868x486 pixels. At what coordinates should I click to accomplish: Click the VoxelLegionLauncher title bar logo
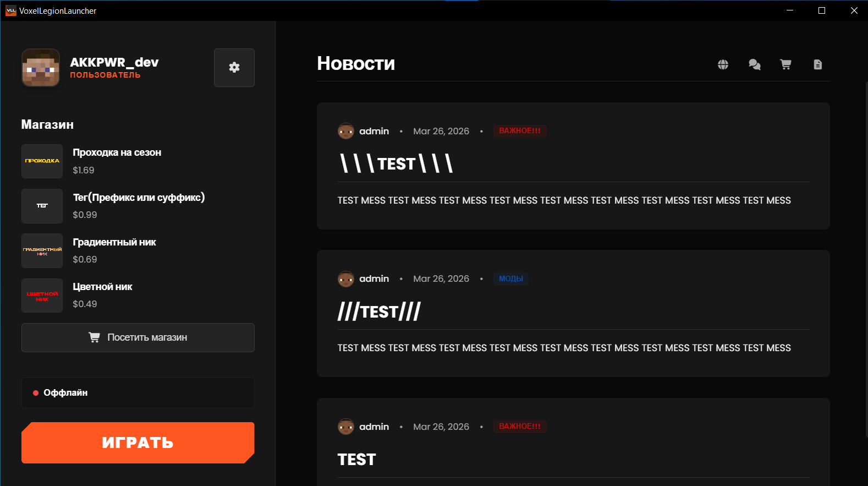(x=10, y=10)
